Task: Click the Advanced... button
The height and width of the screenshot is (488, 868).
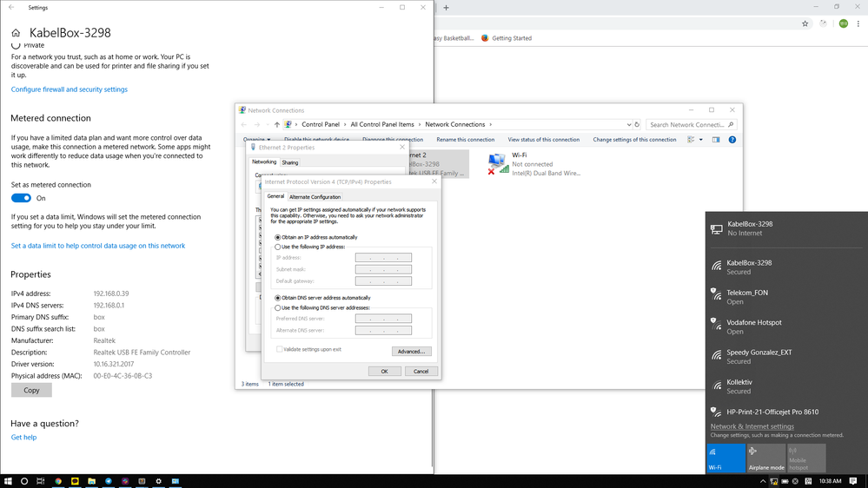Action: tap(411, 352)
